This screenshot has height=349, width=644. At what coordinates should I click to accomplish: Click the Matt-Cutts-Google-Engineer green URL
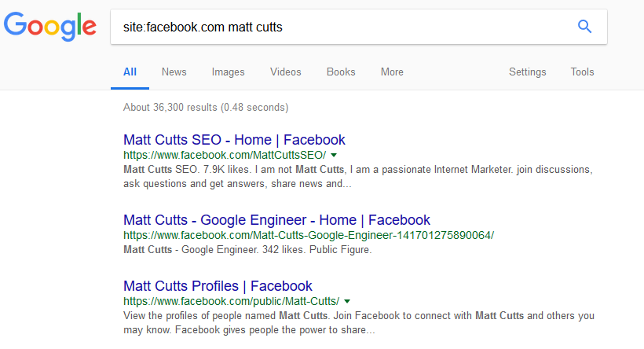tap(309, 235)
